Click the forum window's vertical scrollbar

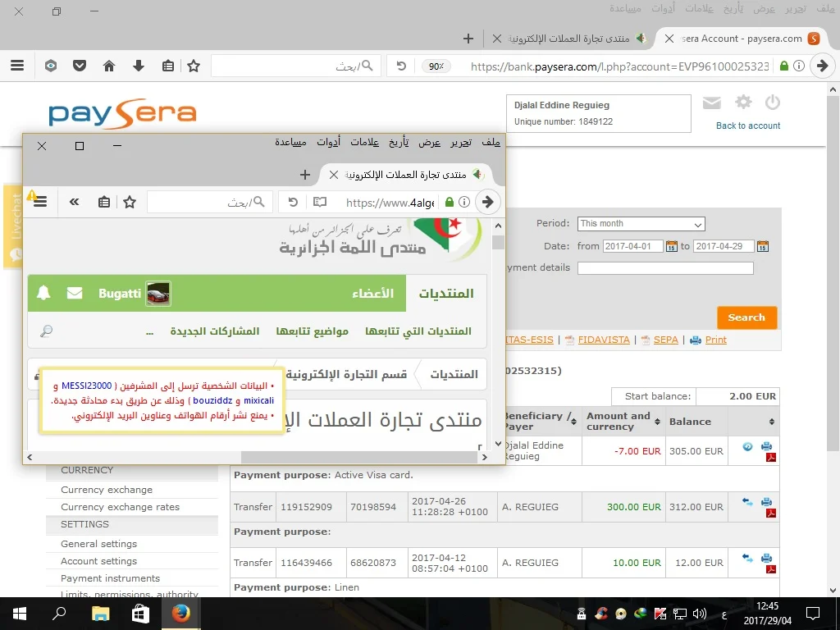498,328
